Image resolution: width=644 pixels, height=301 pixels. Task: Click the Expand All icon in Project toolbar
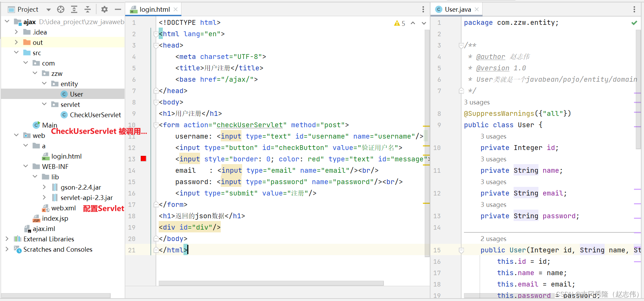tap(74, 9)
